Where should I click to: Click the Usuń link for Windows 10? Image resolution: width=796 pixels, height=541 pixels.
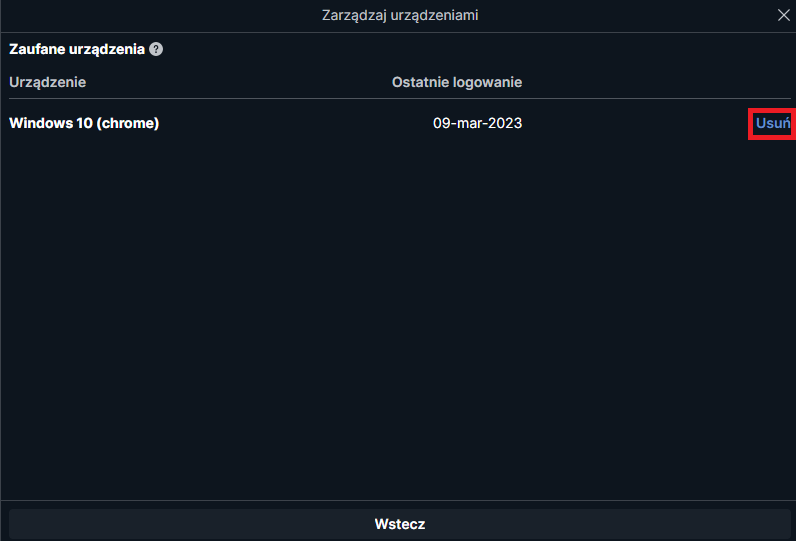(x=773, y=123)
